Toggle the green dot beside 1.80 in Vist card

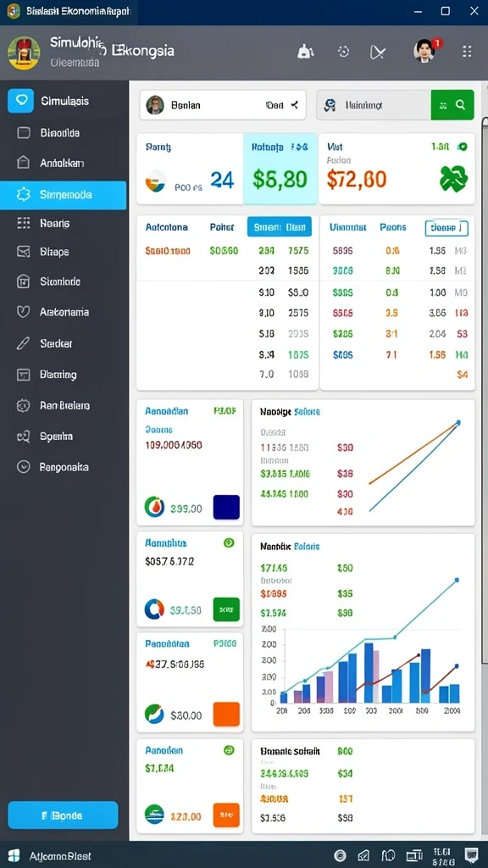pos(463,147)
